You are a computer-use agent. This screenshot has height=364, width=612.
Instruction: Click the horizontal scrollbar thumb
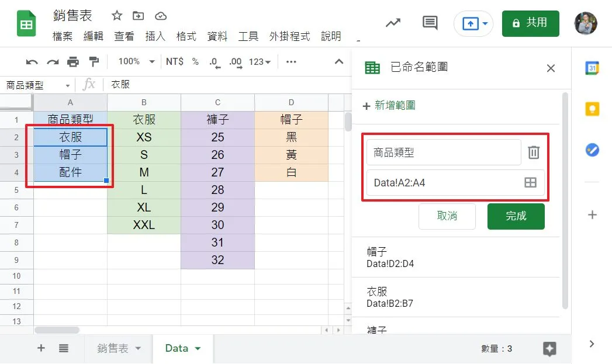click(x=57, y=330)
